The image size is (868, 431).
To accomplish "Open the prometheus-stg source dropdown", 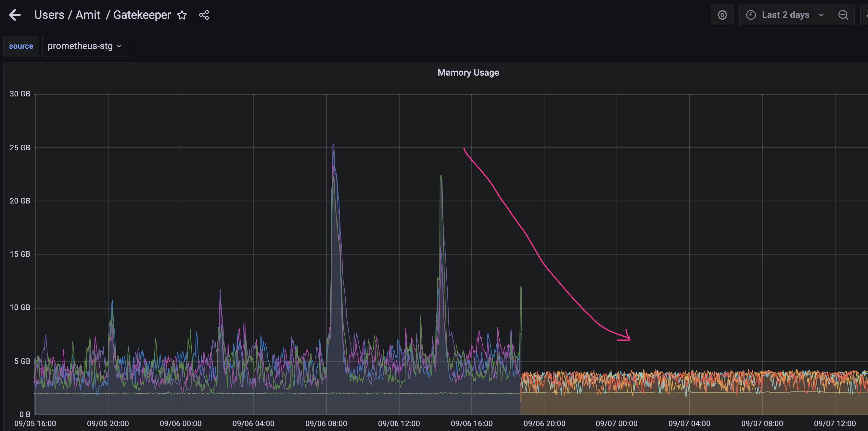I will pos(85,46).
